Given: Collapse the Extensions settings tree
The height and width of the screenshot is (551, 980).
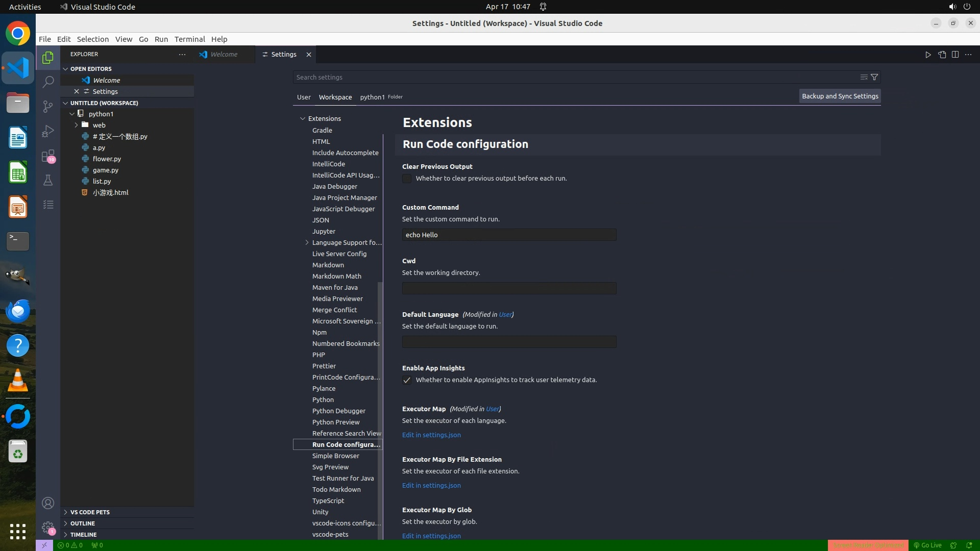Looking at the screenshot, I should [x=303, y=118].
